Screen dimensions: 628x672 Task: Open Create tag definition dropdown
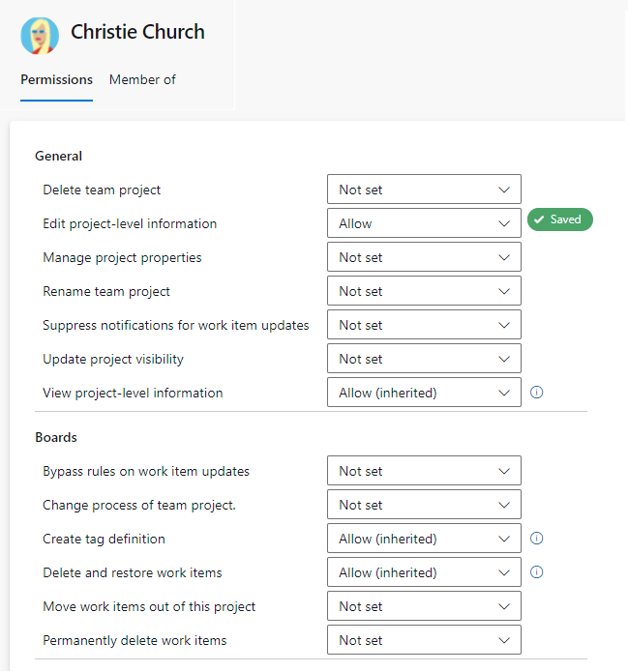tap(424, 539)
